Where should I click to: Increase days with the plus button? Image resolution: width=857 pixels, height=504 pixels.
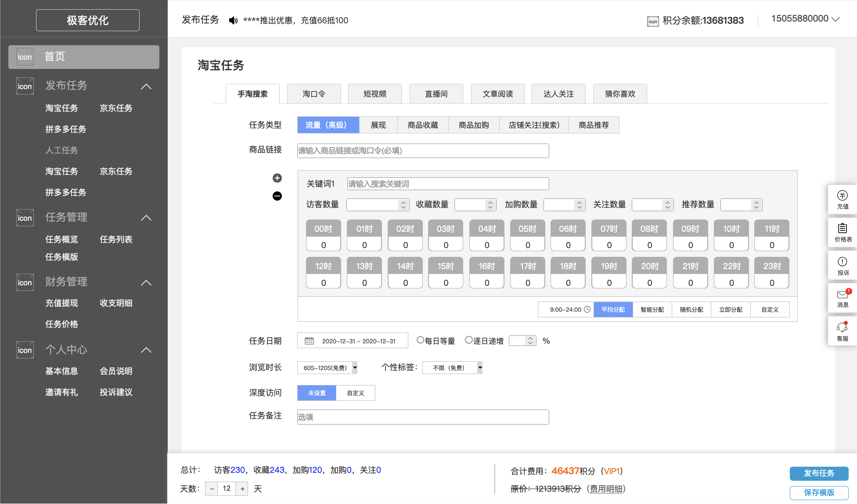coord(242,489)
